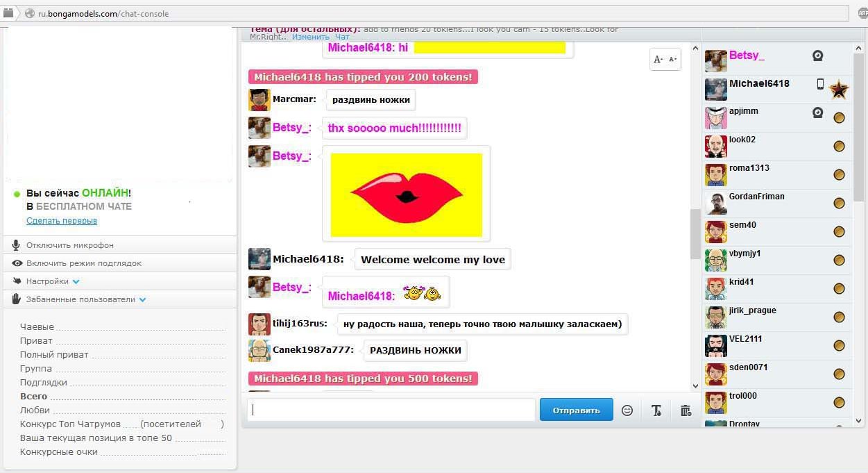868x473 pixels.
Task: Click the gold coin icon next to look02
Action: [840, 146]
